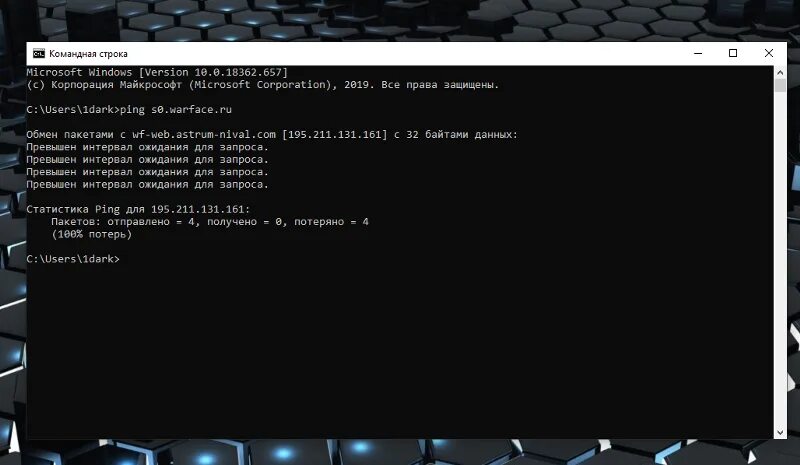Click the scrollbar down arrow
This screenshot has width=800, height=465.
tap(780, 432)
